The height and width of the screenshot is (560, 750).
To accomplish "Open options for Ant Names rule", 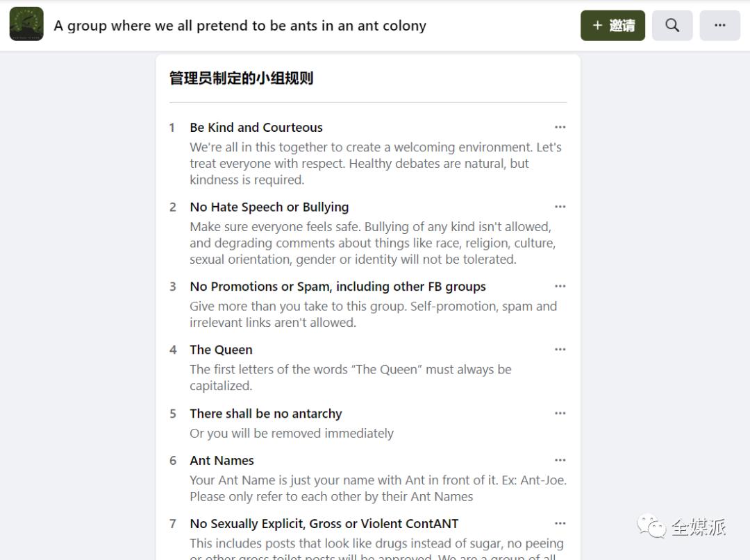I will (560, 460).
